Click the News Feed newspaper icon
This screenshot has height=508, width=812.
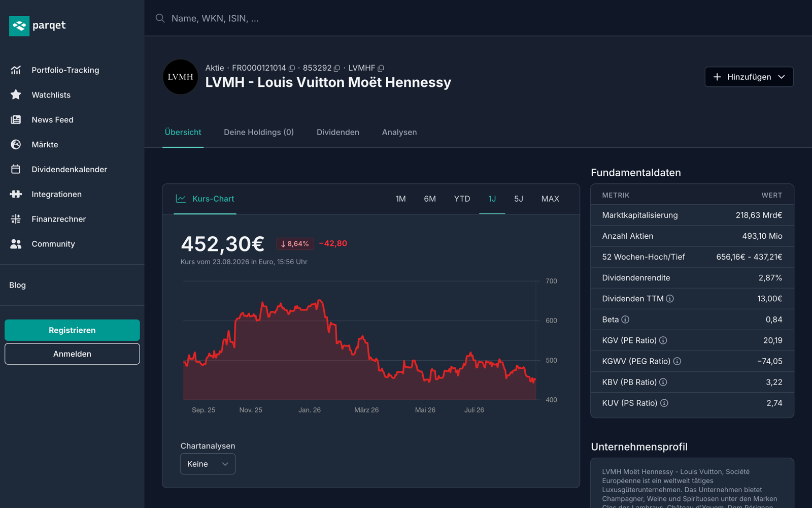16,120
